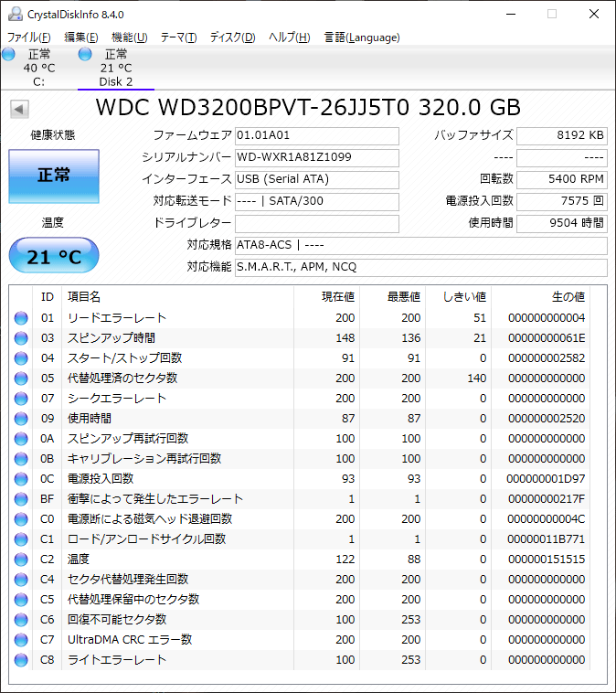Click raw value 000000001D97
This screenshot has height=693, width=616.
546,479
